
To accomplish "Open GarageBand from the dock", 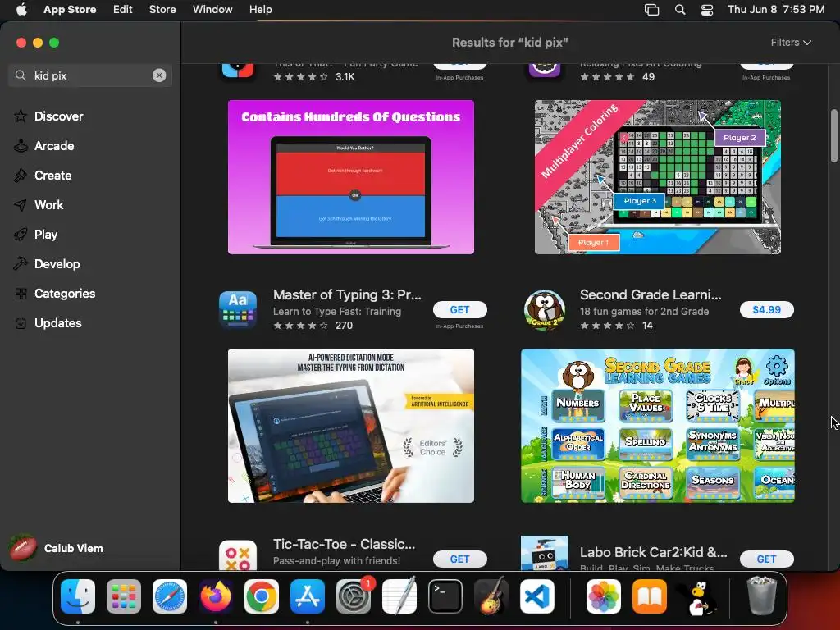I will (x=491, y=596).
